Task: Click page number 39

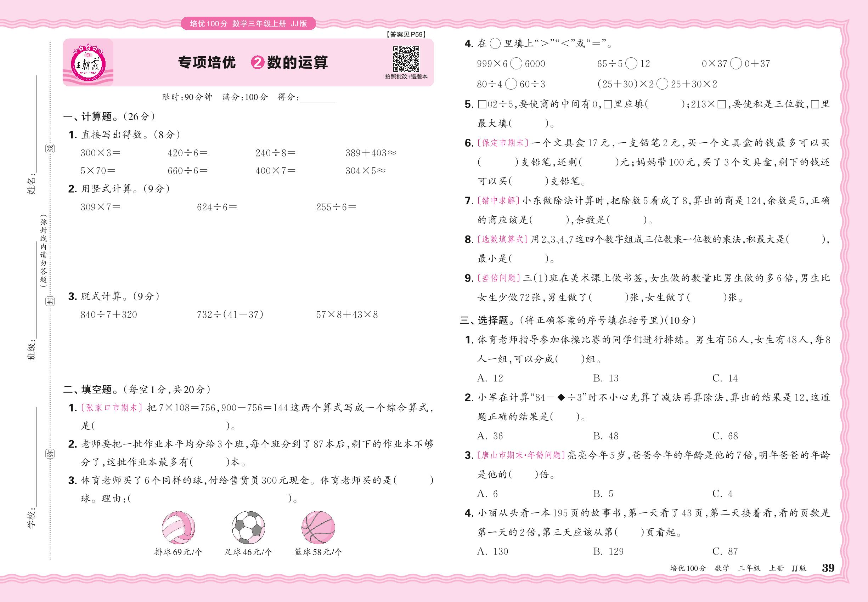Action: click(x=828, y=568)
